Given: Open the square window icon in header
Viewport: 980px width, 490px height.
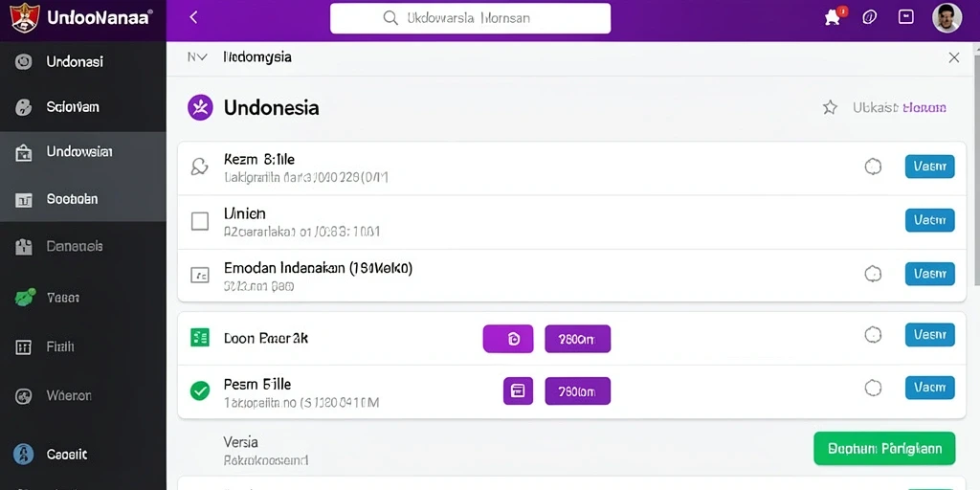Looking at the screenshot, I should (x=905, y=17).
